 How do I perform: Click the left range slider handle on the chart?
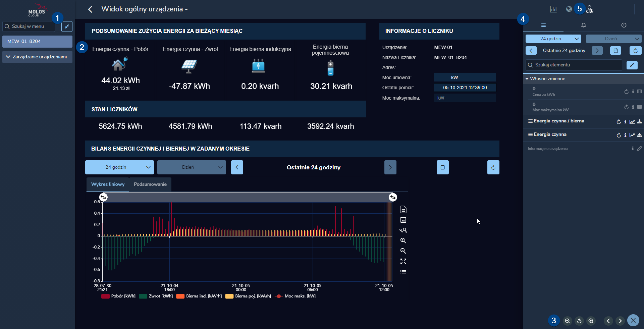point(103,197)
